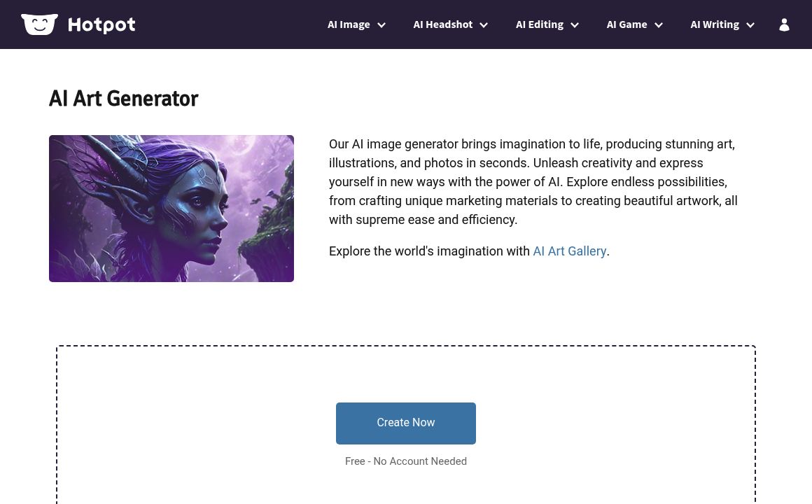Open the AI Art Gallery link
This screenshot has width=812, height=504.
(569, 251)
